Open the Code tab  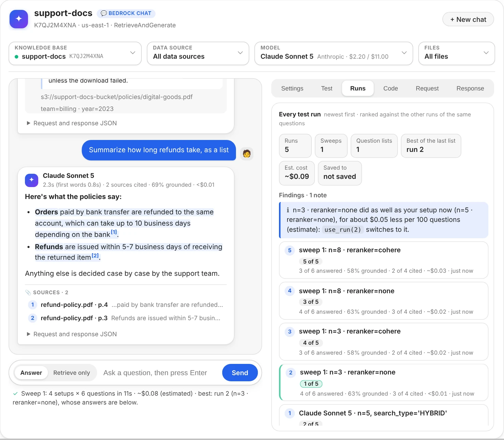tap(391, 88)
